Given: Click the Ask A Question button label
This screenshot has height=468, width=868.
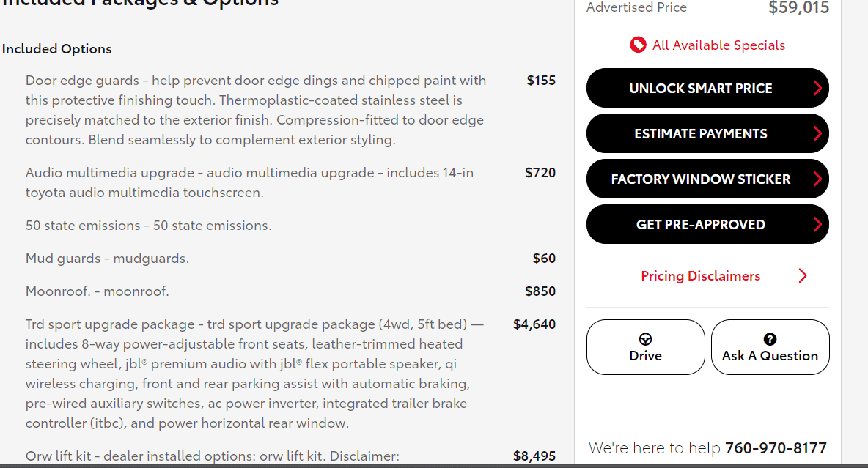Looking at the screenshot, I should (x=770, y=356).
